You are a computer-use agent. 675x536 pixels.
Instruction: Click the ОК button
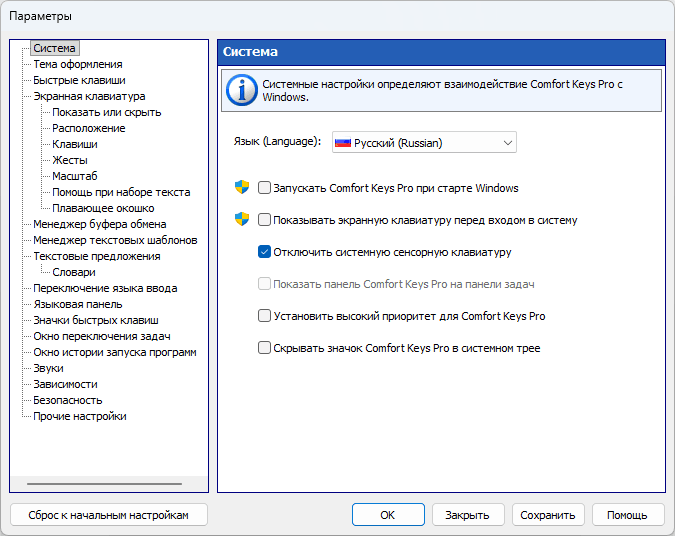click(x=388, y=514)
